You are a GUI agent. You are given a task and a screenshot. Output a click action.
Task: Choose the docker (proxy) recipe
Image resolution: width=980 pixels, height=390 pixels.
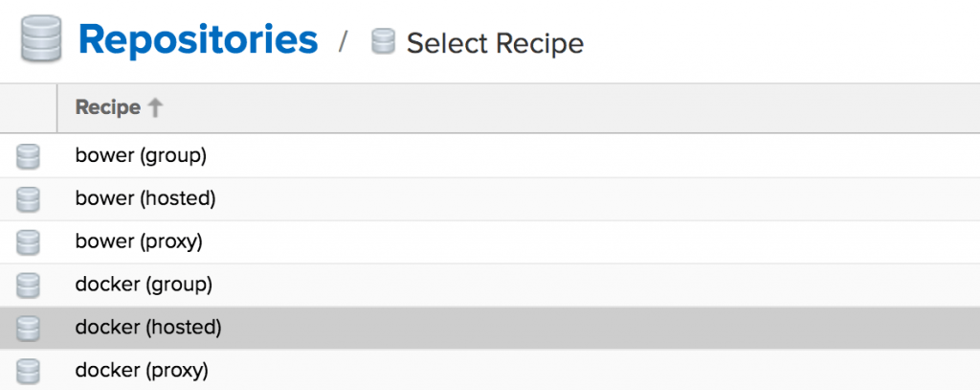(x=142, y=370)
